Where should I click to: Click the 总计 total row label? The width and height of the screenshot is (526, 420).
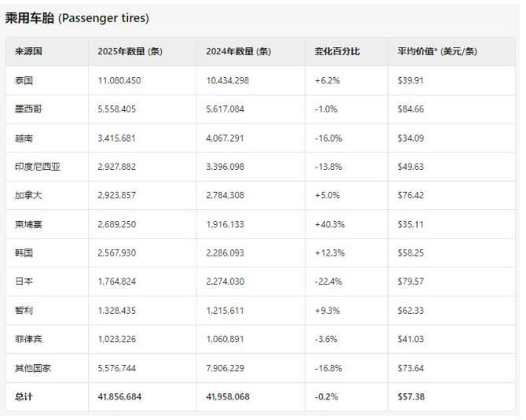point(24,397)
